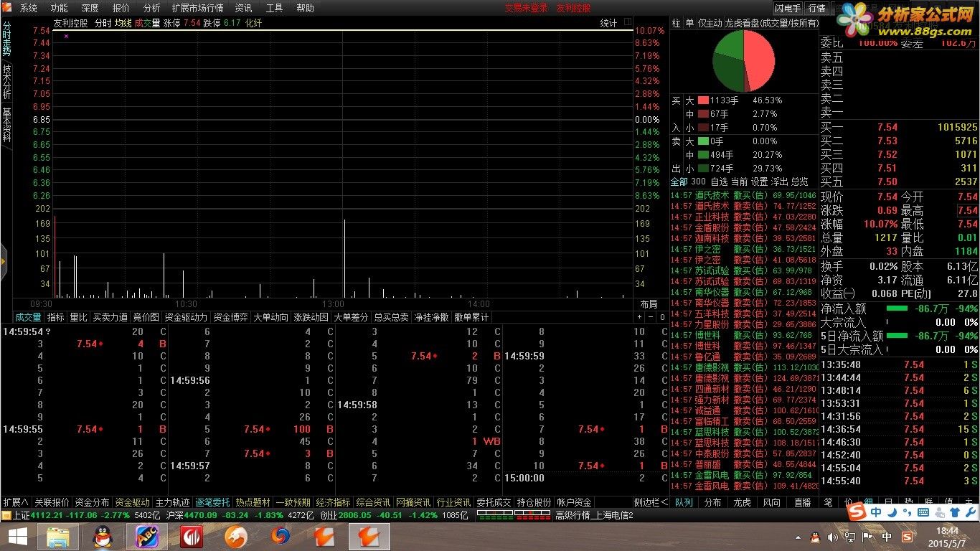Screen dimensions: 980x551
Task: Open the red chart app taskbar icon
Action: click(191, 536)
